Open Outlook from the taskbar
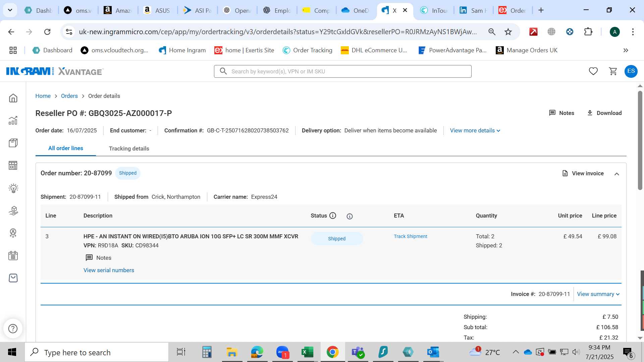644x362 pixels. pos(433,352)
